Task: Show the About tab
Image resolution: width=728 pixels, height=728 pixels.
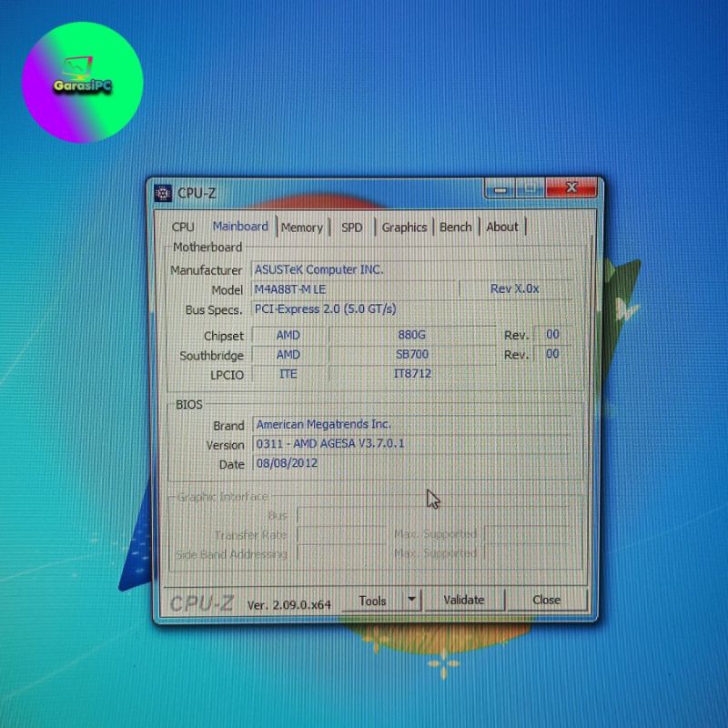Action: click(501, 227)
